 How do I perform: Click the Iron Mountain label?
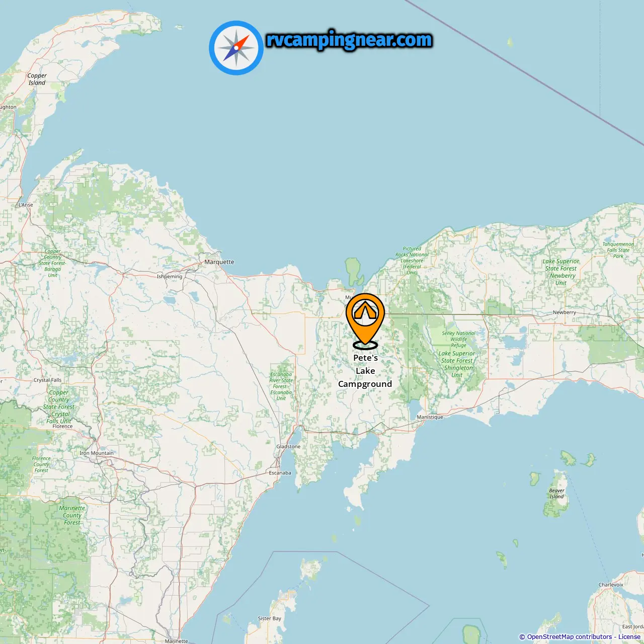(x=97, y=453)
